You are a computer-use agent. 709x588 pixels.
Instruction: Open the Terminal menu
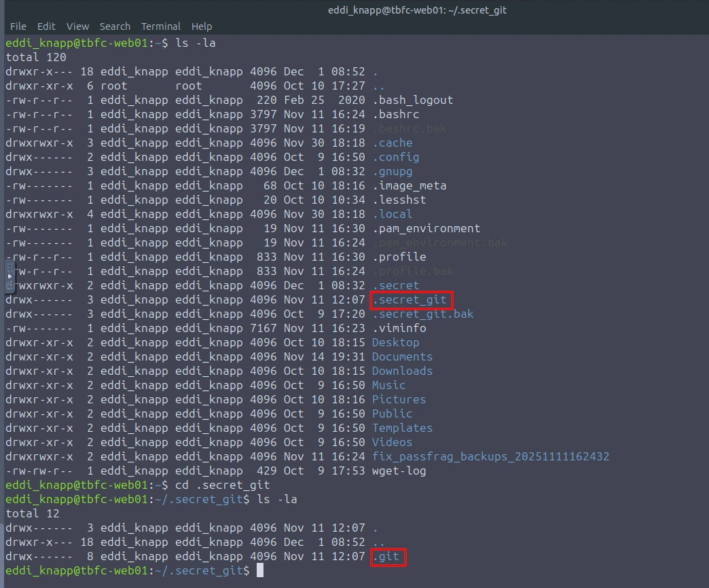click(161, 26)
